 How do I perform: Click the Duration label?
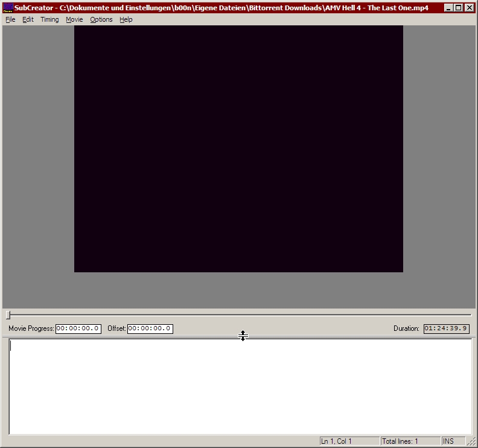406,328
